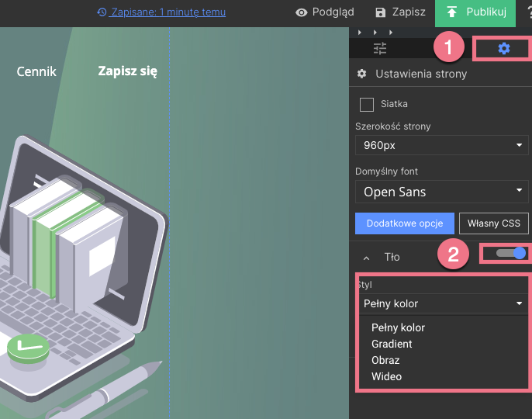The width and height of the screenshot is (532, 419).
Task: Click the floppy disk save icon
Action: tap(380, 12)
